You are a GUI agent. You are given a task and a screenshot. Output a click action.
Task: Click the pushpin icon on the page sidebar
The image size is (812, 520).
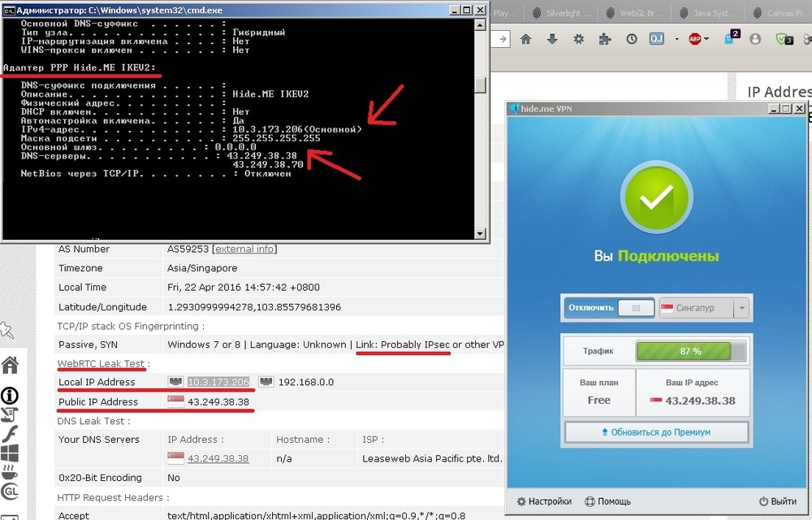(x=6, y=330)
